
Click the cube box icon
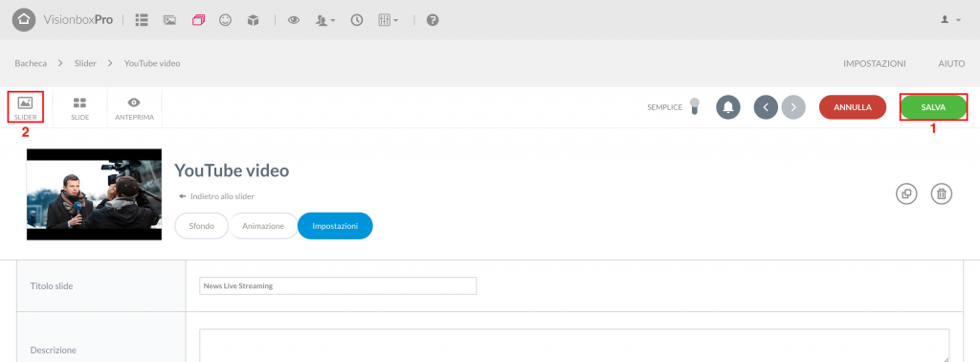click(253, 20)
